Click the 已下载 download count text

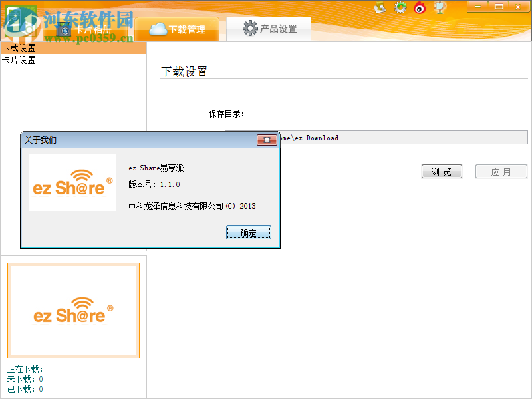(24, 389)
